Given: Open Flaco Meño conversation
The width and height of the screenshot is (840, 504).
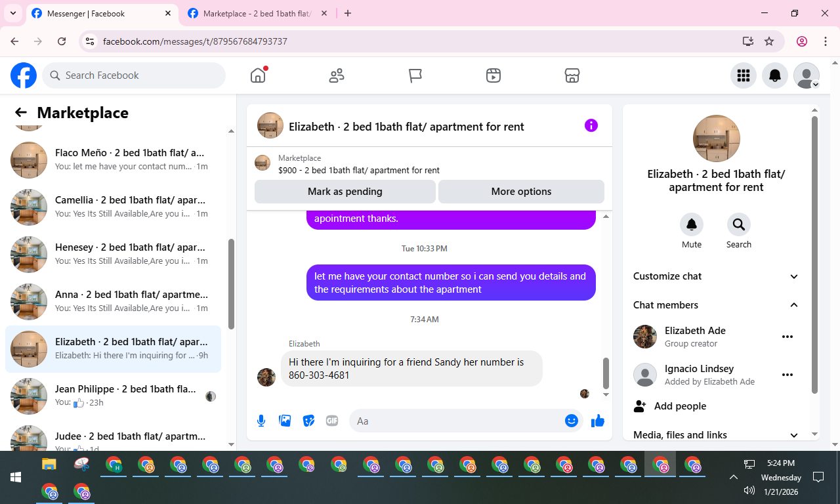Looking at the screenshot, I should [x=114, y=159].
